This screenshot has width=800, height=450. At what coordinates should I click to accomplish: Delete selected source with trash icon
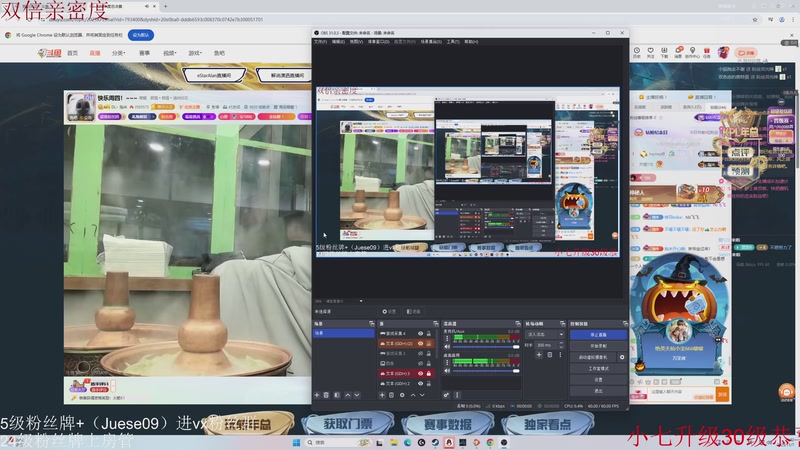(391, 395)
